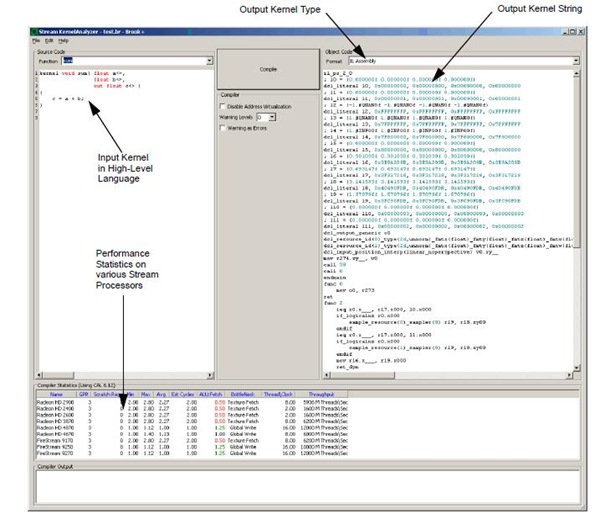The height and width of the screenshot is (519, 600).
Task: Select the FireStream 9170 row
Action: pos(192,441)
